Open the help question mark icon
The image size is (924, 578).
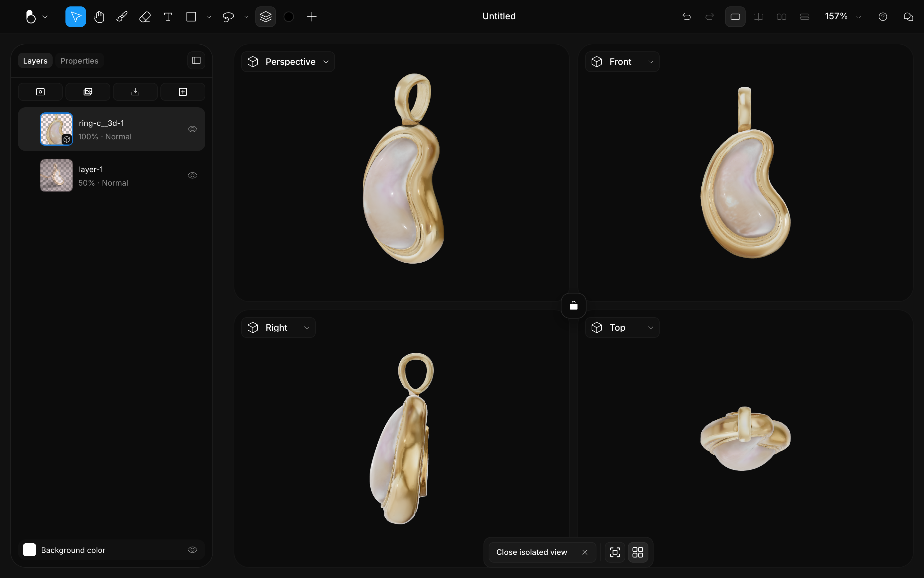[883, 16]
